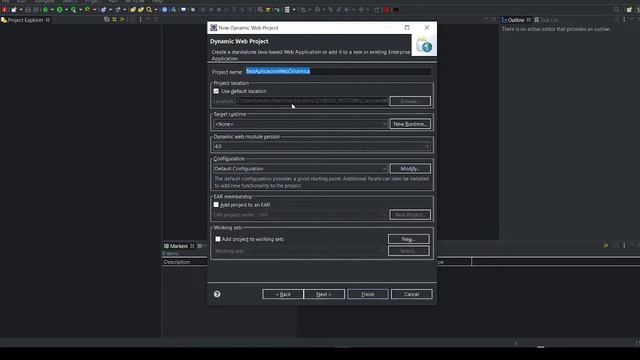Image resolution: width=640 pixels, height=360 pixels.
Task: Open dropdown arrow next to New file icon
Action: click(21, 10)
